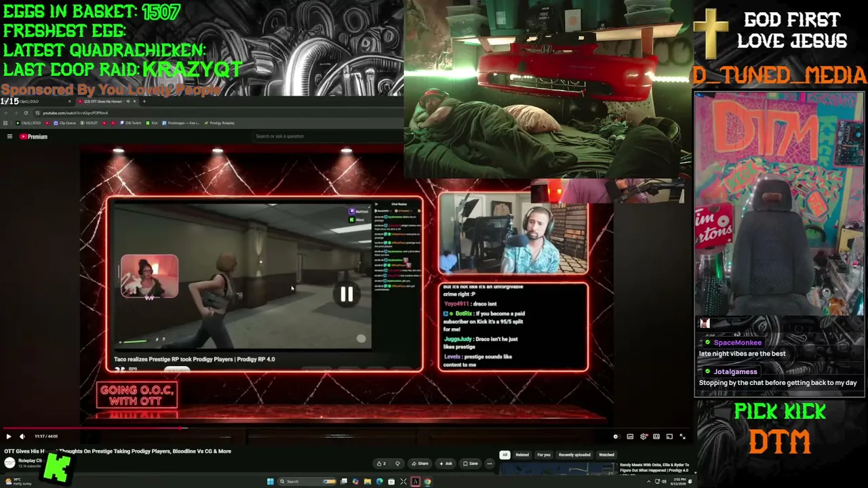Open Microsoft Store from the taskbar

click(391, 481)
